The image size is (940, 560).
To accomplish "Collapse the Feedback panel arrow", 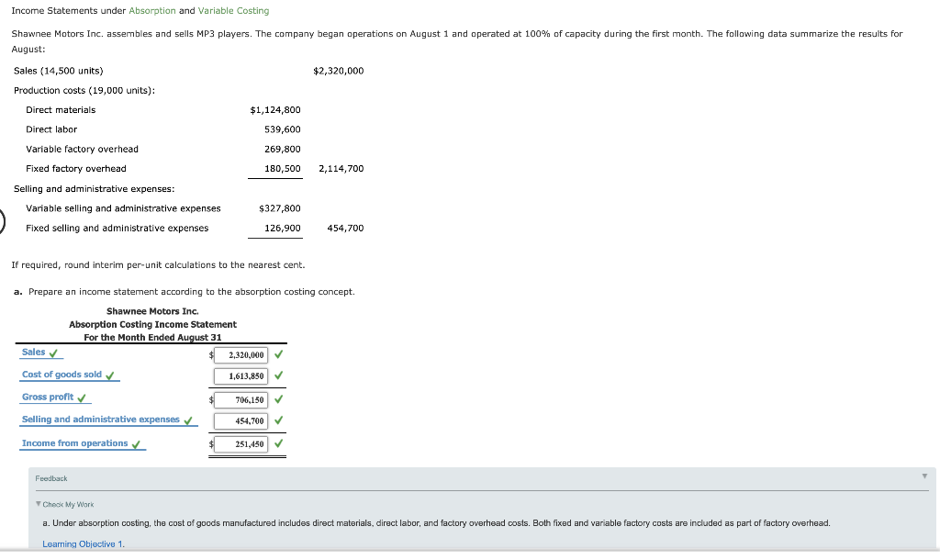I will click(924, 476).
